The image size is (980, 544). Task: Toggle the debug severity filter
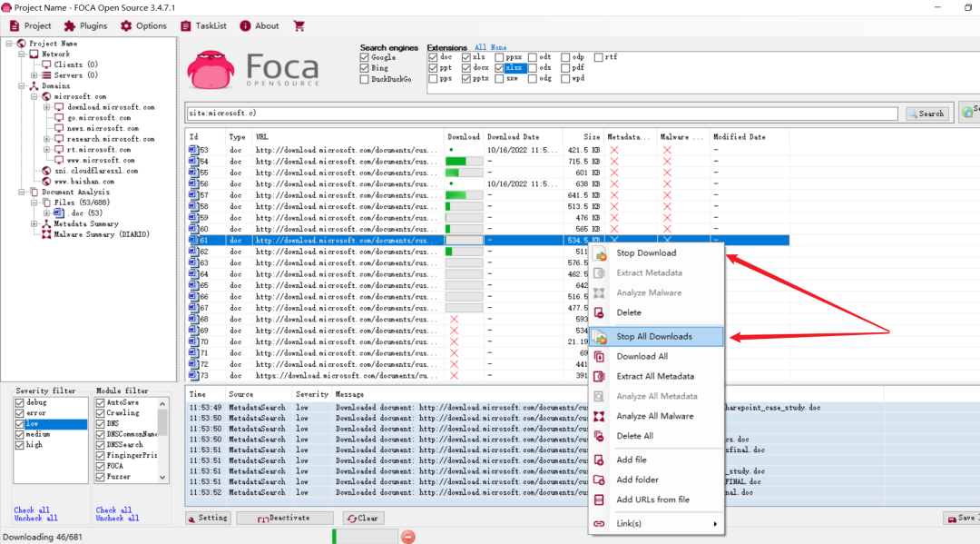click(19, 402)
